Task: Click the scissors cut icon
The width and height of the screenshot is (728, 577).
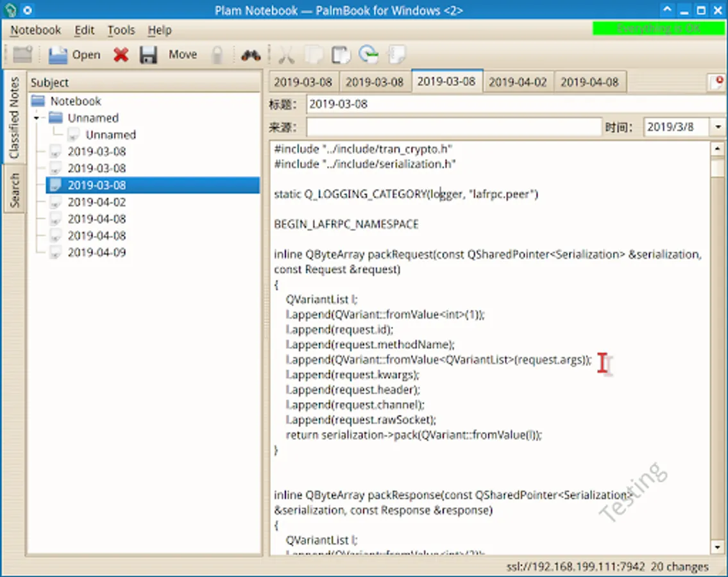Action: pyautogui.click(x=287, y=54)
